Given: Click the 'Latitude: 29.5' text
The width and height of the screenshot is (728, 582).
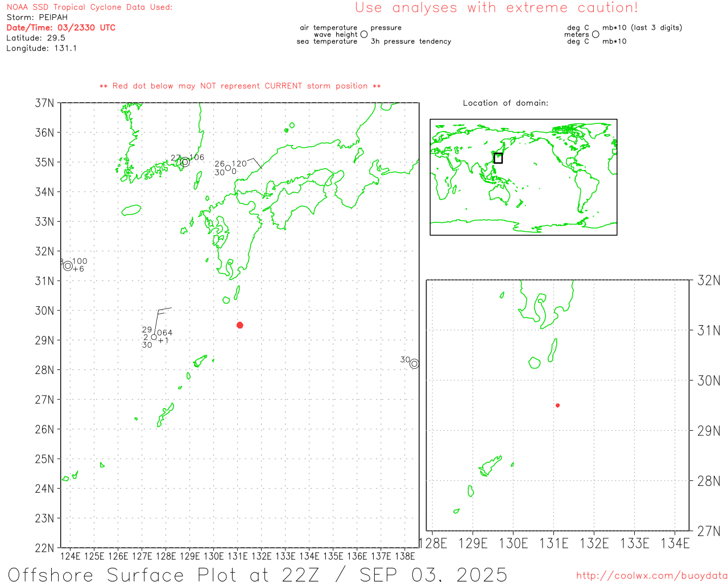Looking at the screenshot, I should (x=36, y=38).
